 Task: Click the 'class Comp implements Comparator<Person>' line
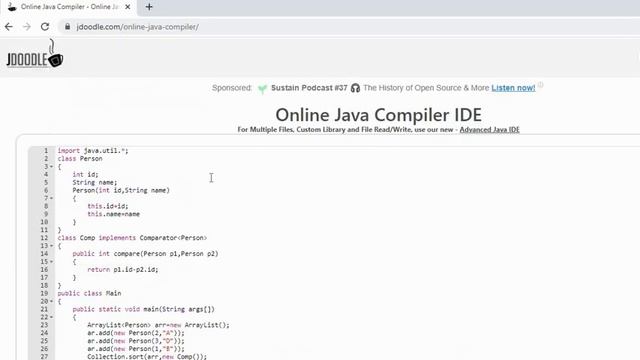[x=132, y=238]
